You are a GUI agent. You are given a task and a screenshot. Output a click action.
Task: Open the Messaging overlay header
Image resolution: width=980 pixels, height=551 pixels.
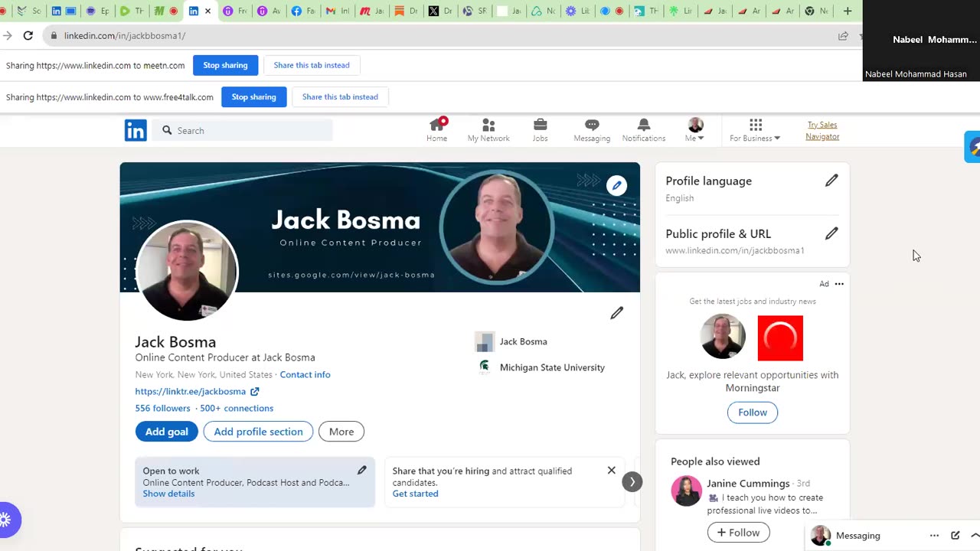click(858, 536)
